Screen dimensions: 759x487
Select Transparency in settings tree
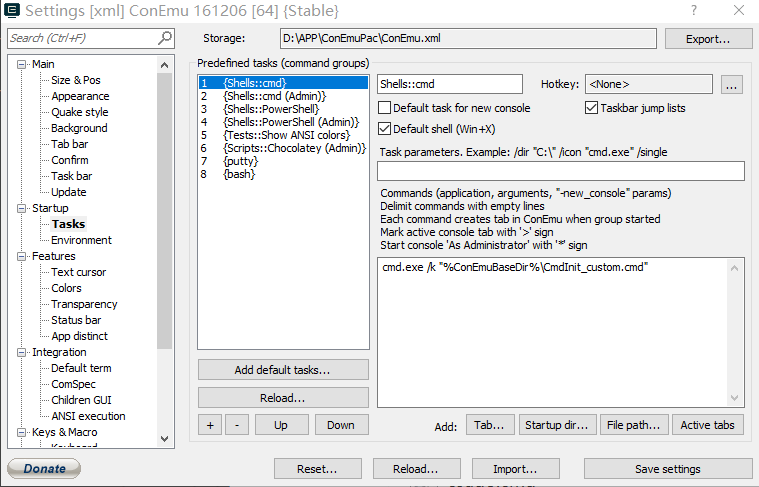pyautogui.click(x=84, y=304)
